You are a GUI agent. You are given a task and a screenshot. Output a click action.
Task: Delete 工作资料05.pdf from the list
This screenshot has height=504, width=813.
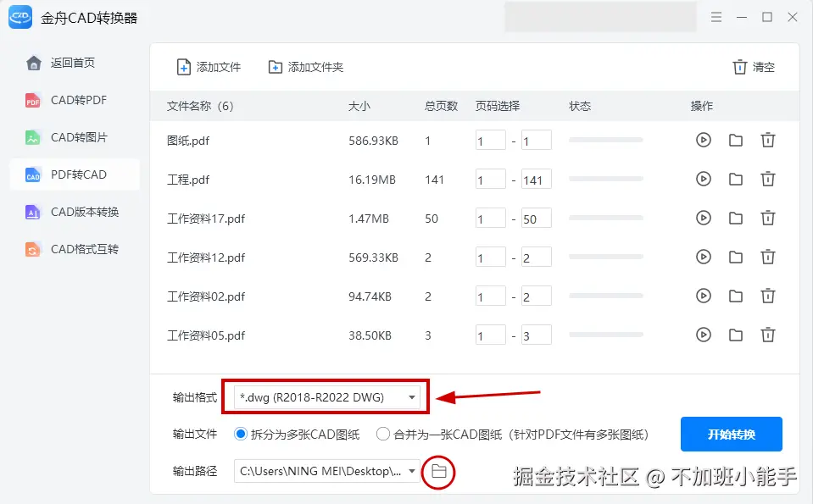click(767, 335)
